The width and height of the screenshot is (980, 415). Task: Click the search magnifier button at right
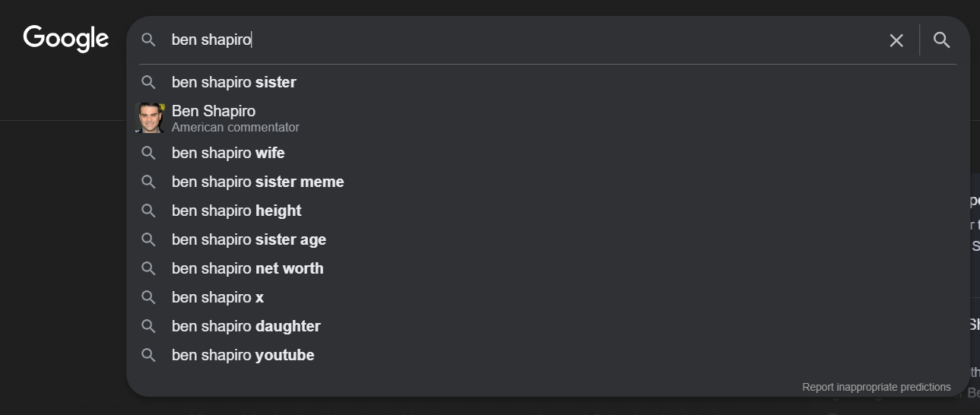coord(942,40)
